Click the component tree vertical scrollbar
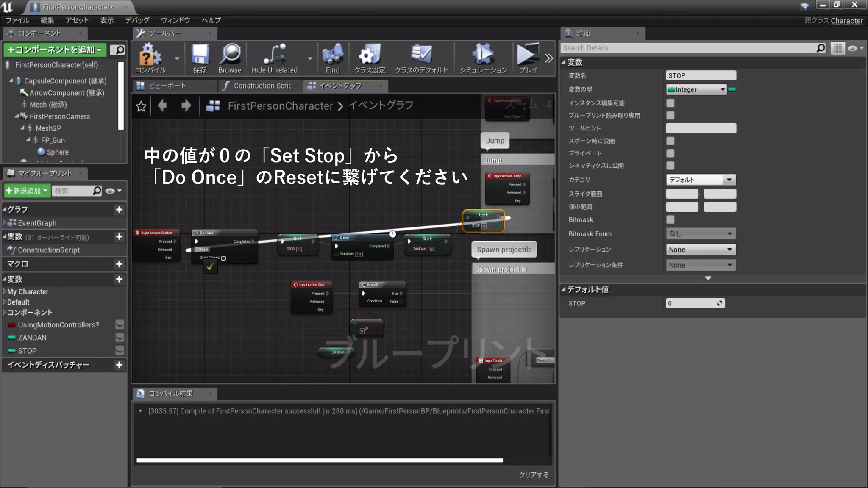This screenshot has width=868, height=488. pos(121,96)
